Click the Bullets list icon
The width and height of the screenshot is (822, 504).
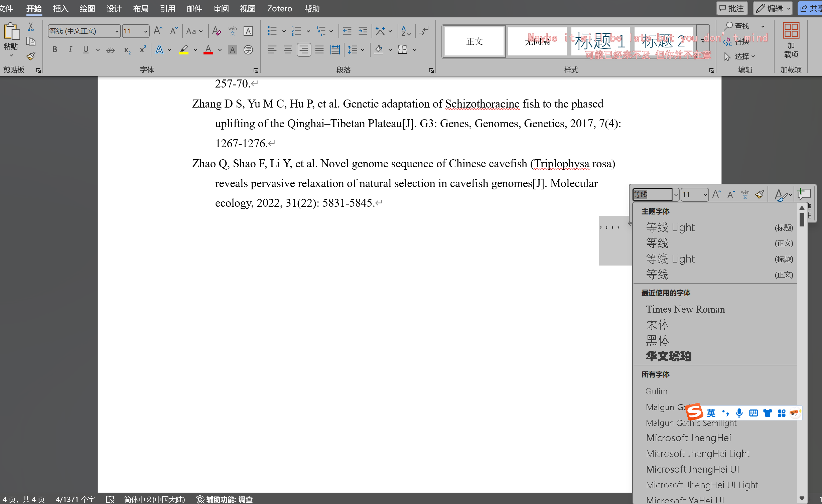272,31
